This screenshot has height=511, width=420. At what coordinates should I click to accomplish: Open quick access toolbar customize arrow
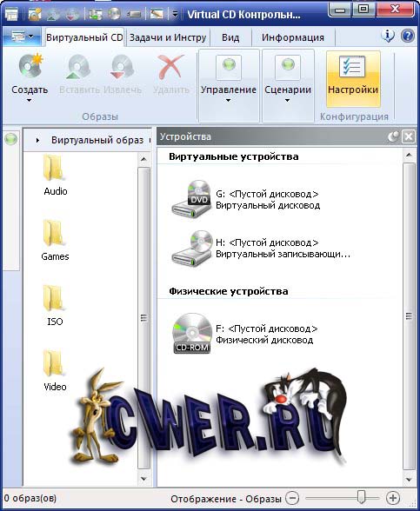click(175, 14)
